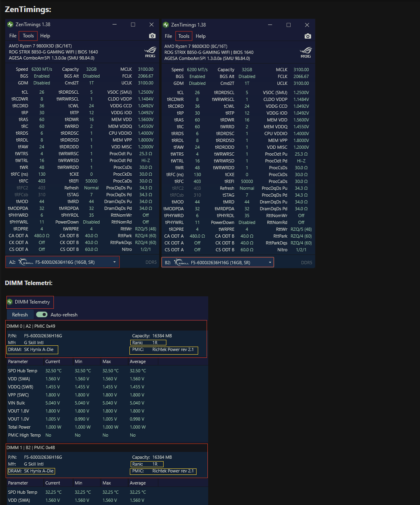Open the Tools menu in the B2 ZenTimings window
Viewport: 420px width, 505px height.
184,36
